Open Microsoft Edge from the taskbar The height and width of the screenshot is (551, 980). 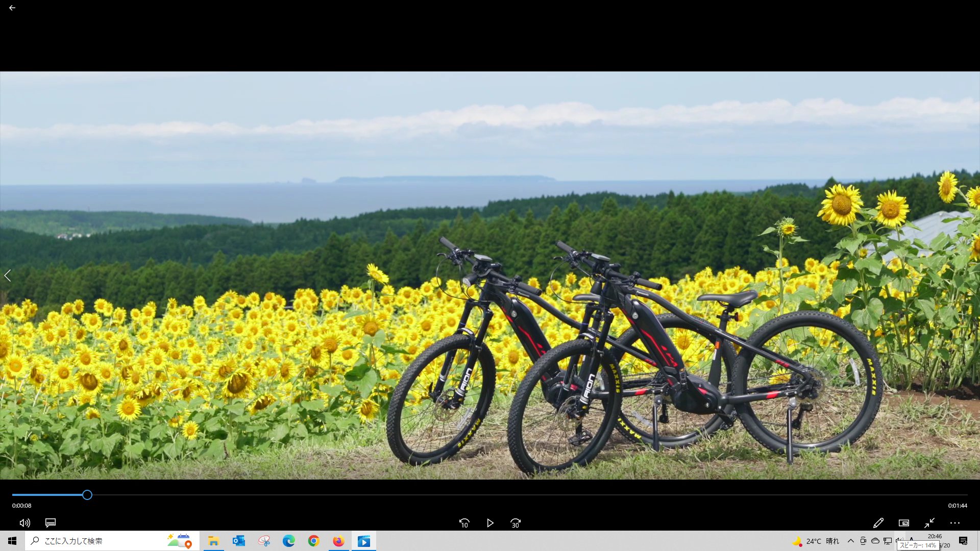pyautogui.click(x=289, y=541)
